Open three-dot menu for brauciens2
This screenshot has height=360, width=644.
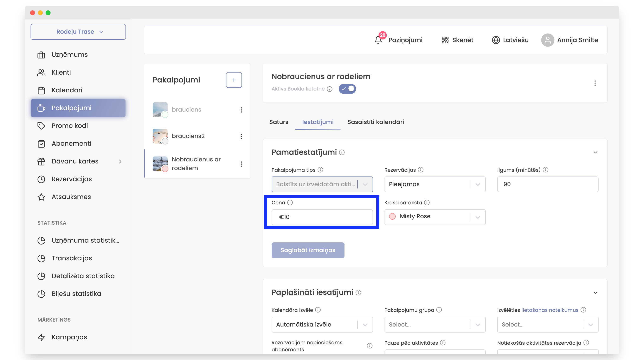coord(241,136)
